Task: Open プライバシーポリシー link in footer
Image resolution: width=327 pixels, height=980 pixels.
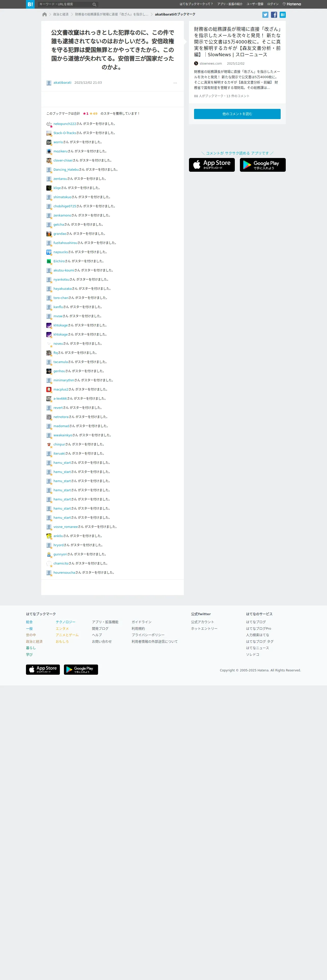Action: (148, 635)
